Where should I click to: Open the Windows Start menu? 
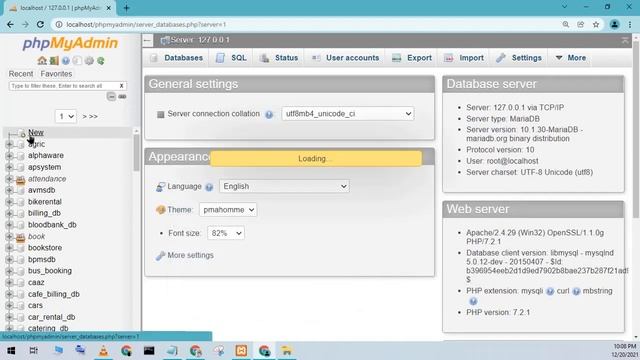coord(11,350)
